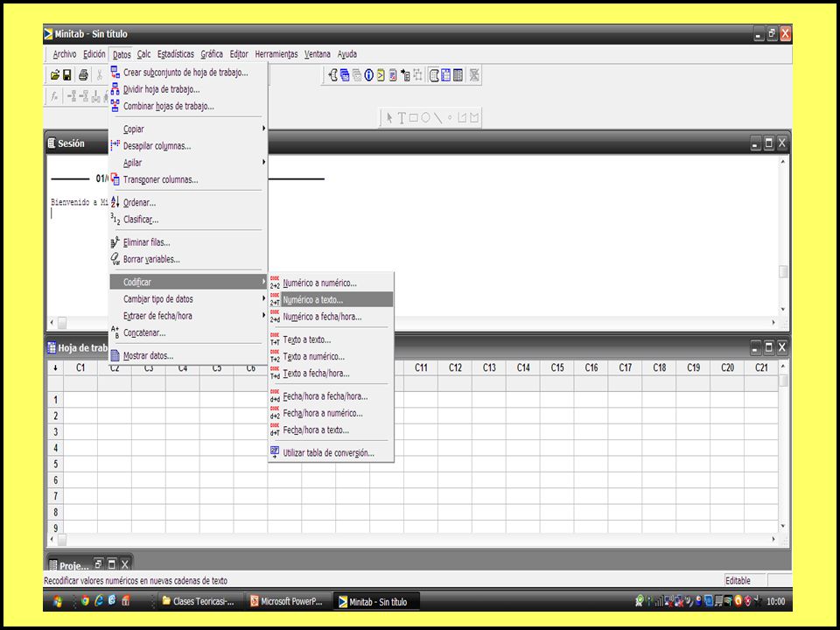Choose Fecha/hora a numérico submenu item
This screenshot has height=630, width=840.
tap(331, 414)
